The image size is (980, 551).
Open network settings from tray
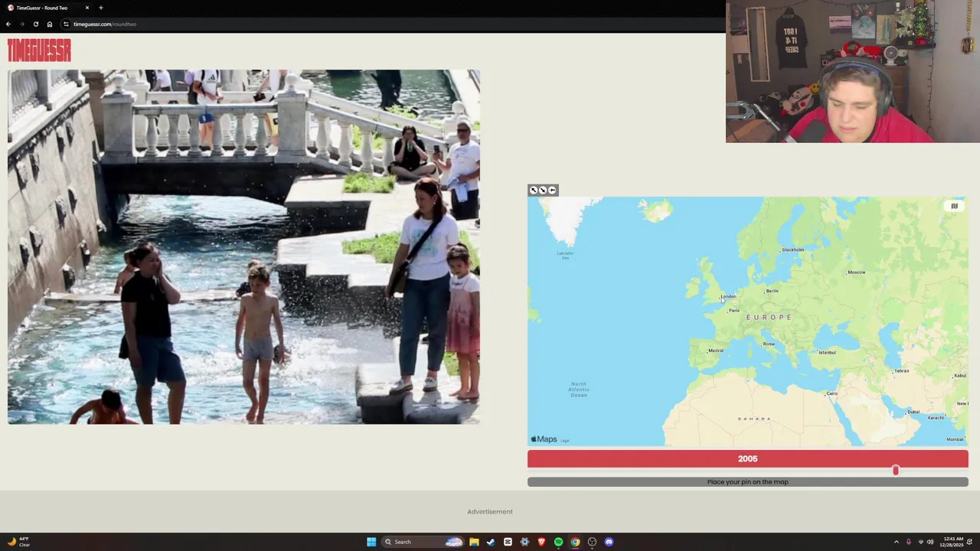tap(921, 542)
